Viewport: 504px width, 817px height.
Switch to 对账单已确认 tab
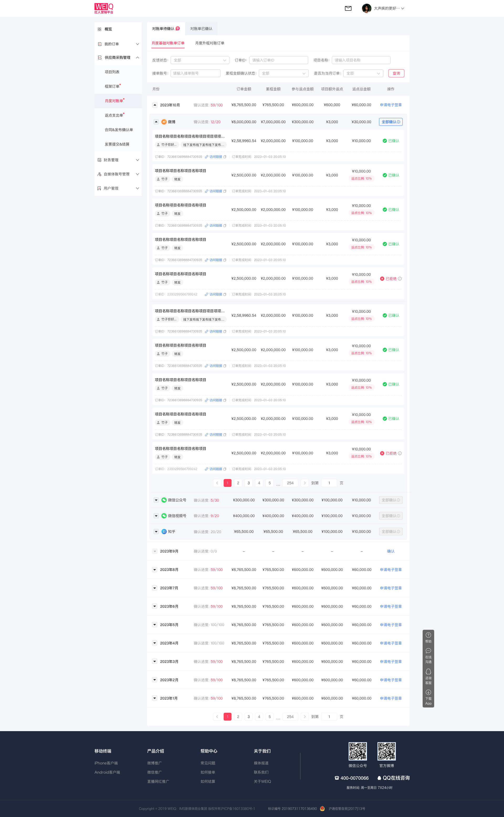201,29
